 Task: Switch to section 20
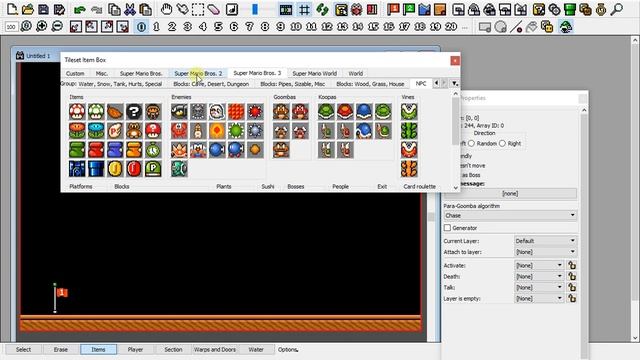tap(451, 27)
